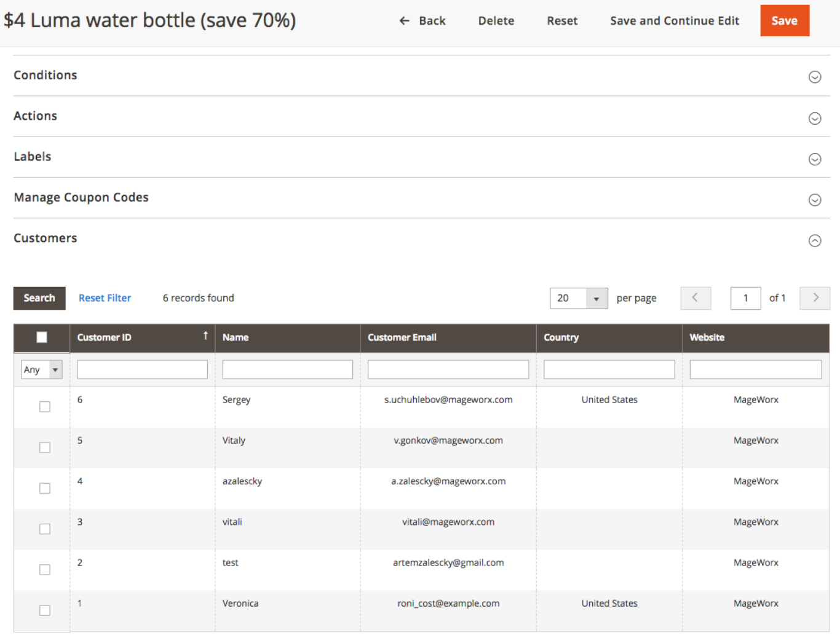Viewport: 840px width, 638px height.
Task: Select the checkbox for customer Sergey
Action: pyautogui.click(x=45, y=407)
